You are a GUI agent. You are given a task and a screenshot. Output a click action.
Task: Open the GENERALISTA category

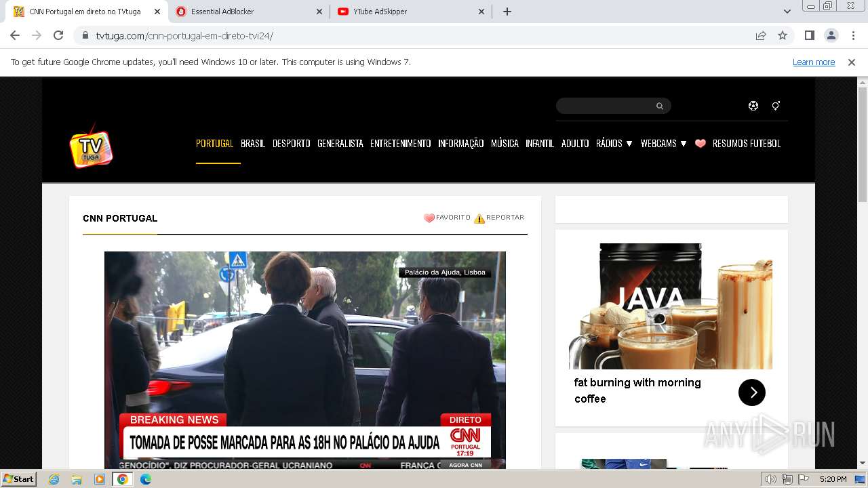[x=340, y=144]
